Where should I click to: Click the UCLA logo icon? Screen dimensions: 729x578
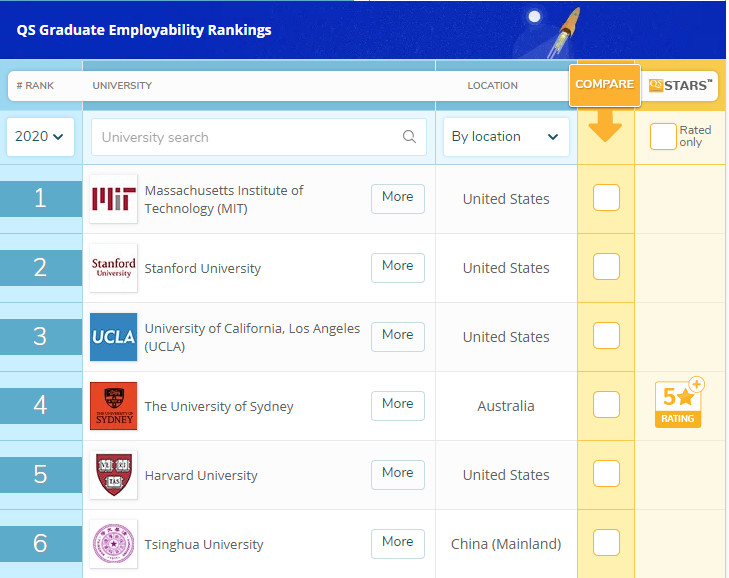tap(113, 337)
